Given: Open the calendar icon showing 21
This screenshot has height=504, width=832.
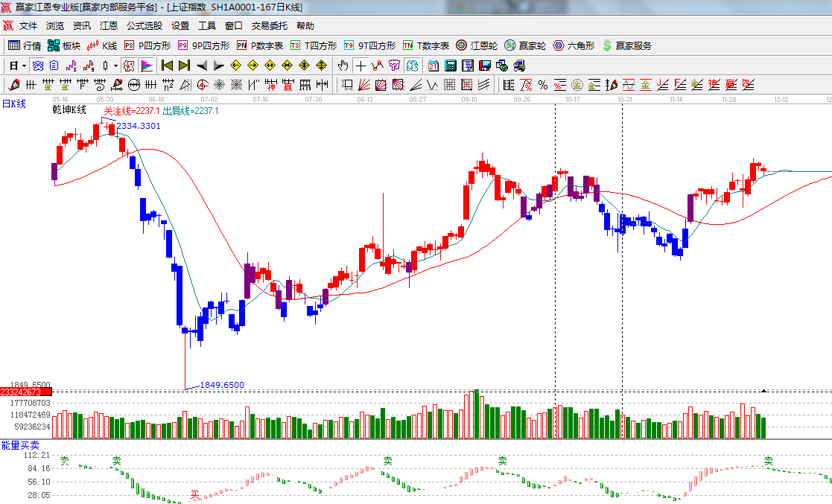Looking at the screenshot, I should tap(433, 66).
